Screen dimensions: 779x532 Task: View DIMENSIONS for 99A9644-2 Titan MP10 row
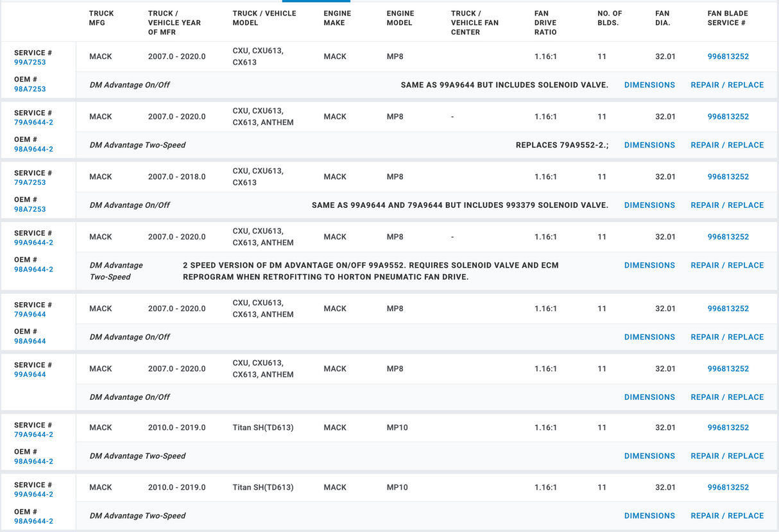(x=649, y=516)
